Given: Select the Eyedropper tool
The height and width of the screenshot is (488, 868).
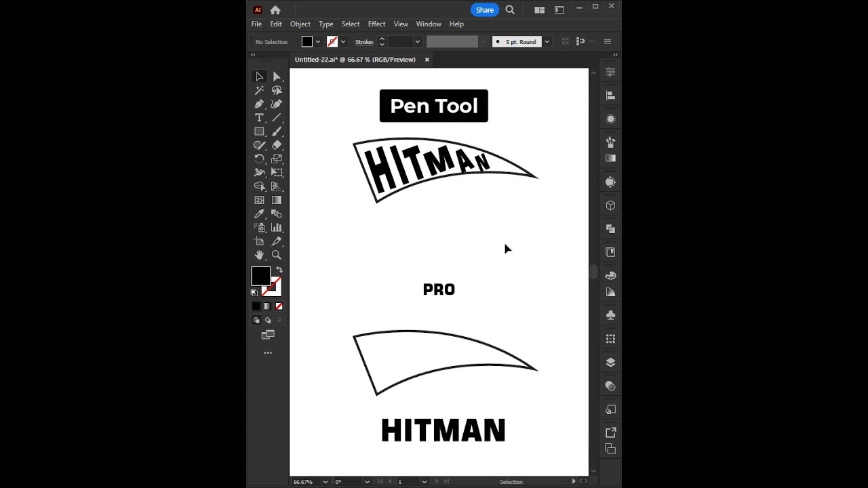Looking at the screenshot, I should [x=259, y=214].
